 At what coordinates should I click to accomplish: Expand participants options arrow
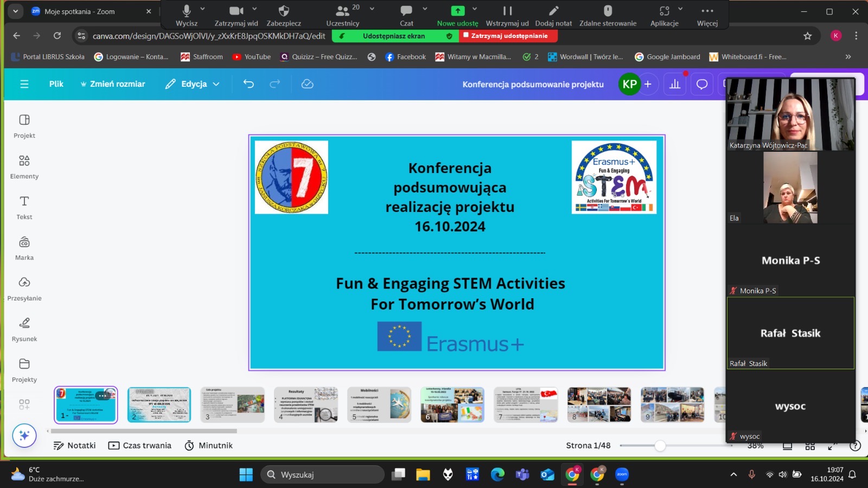372,9
